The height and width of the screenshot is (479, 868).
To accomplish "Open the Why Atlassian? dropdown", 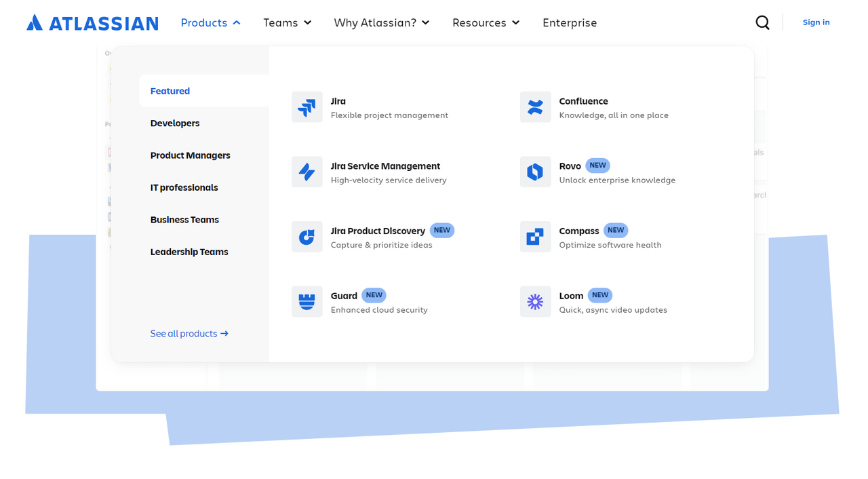I will click(381, 22).
